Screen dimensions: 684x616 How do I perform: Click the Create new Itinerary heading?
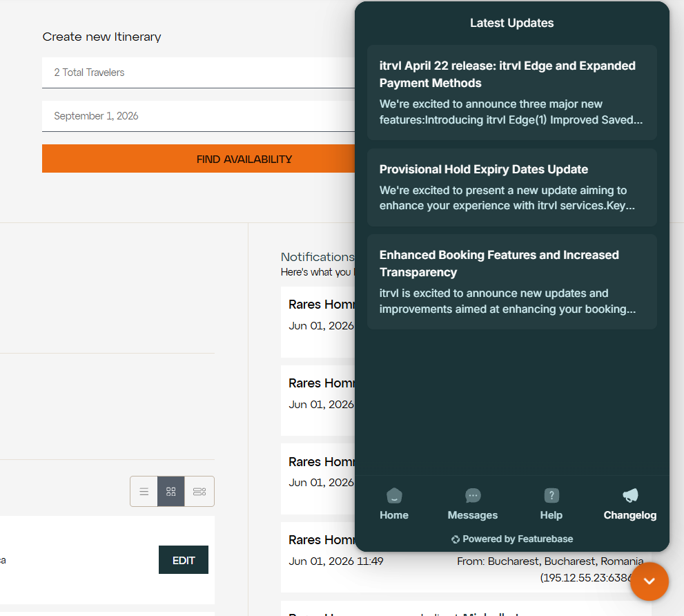coord(101,37)
